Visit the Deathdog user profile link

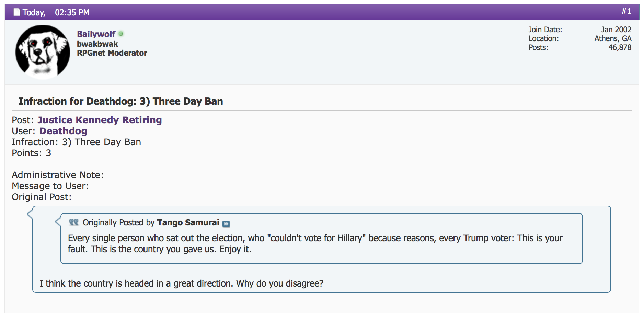click(x=63, y=131)
